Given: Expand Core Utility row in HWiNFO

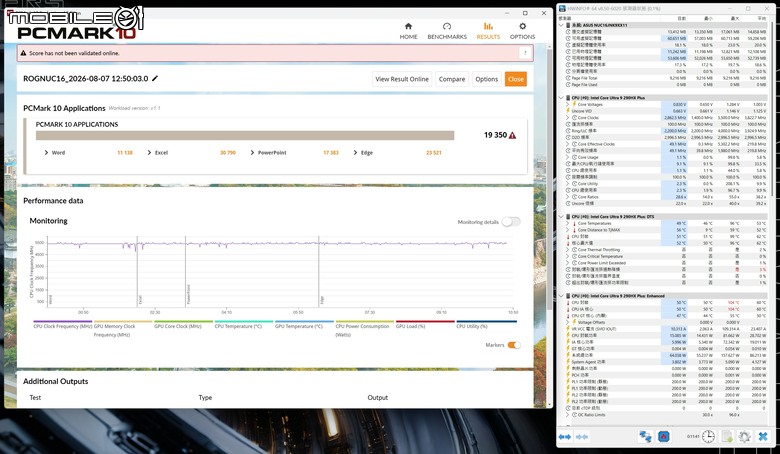Looking at the screenshot, I should tap(568, 183).
